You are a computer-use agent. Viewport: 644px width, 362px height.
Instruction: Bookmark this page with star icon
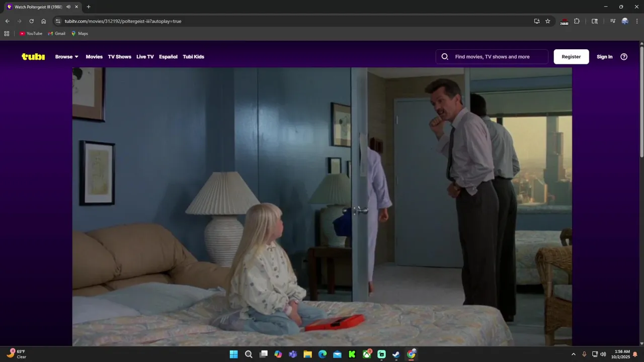pyautogui.click(x=548, y=21)
